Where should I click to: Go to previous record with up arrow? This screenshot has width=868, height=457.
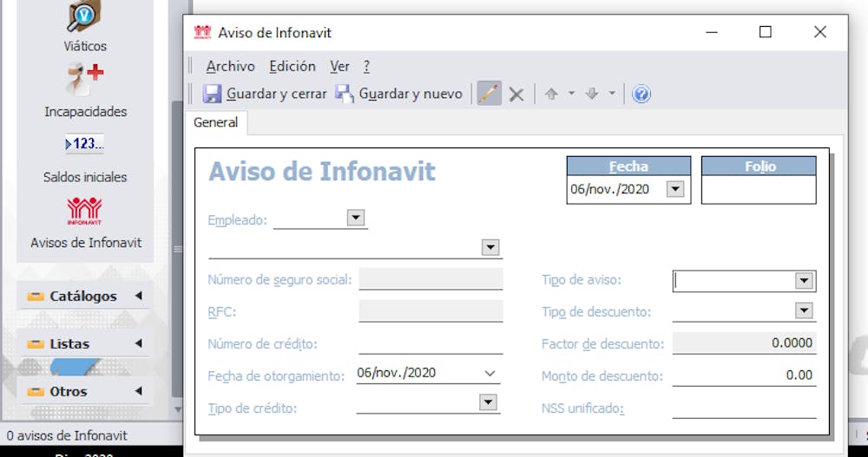(x=551, y=94)
